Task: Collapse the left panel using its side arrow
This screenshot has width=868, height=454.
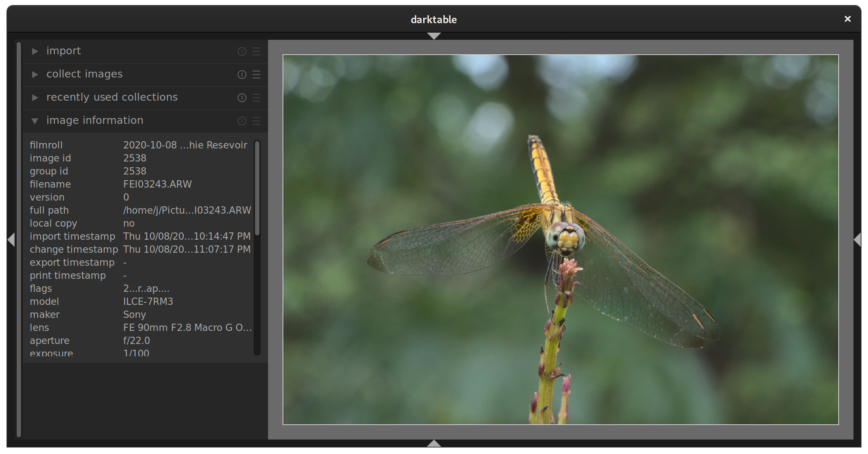Action: tap(11, 240)
